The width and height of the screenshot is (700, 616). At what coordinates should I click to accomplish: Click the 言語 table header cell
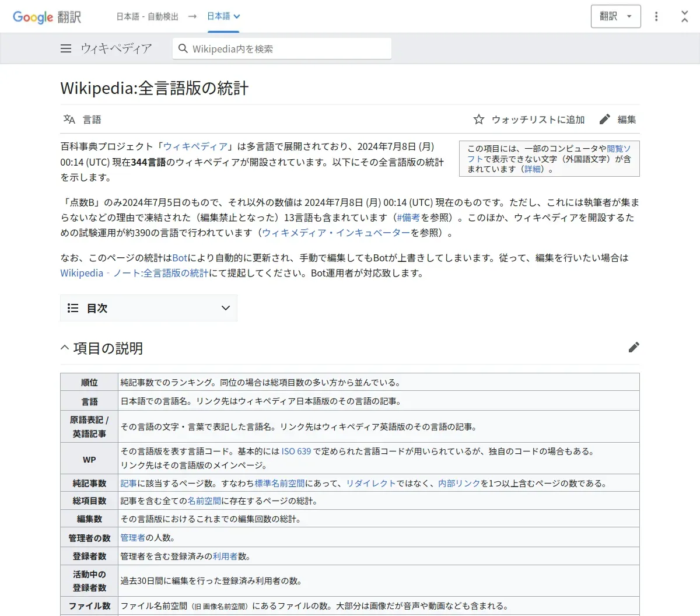[89, 401]
